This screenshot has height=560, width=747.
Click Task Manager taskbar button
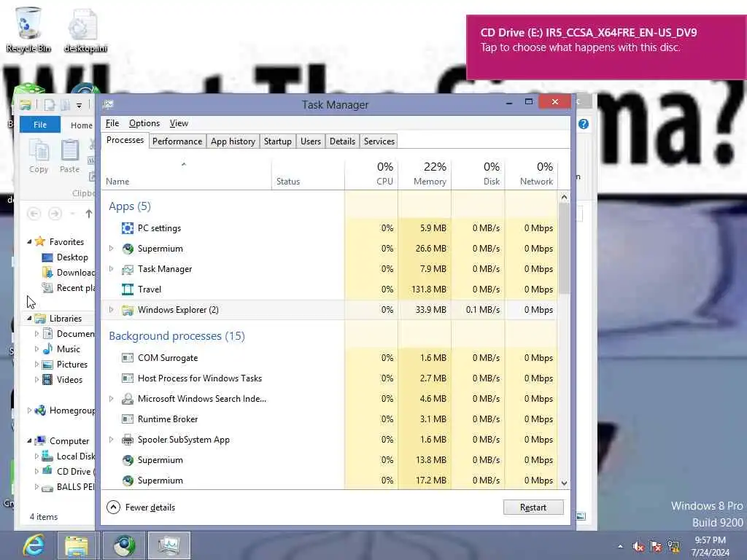(169, 545)
